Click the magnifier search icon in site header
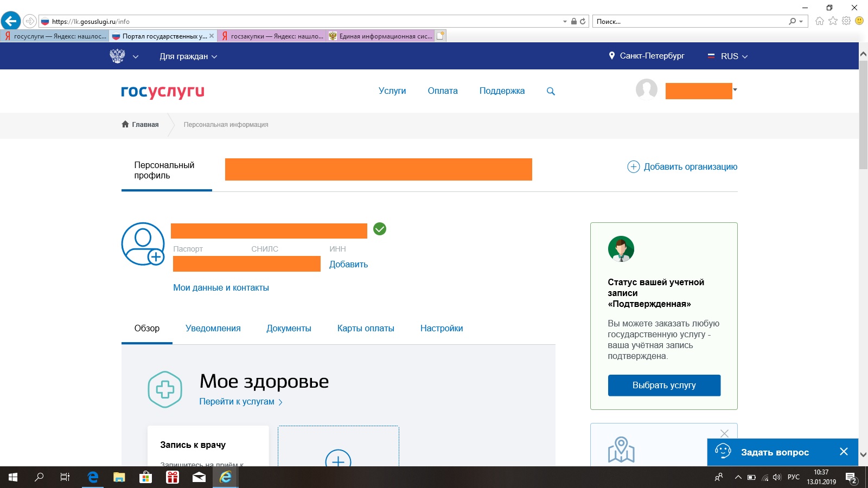The image size is (868, 488). tap(551, 91)
